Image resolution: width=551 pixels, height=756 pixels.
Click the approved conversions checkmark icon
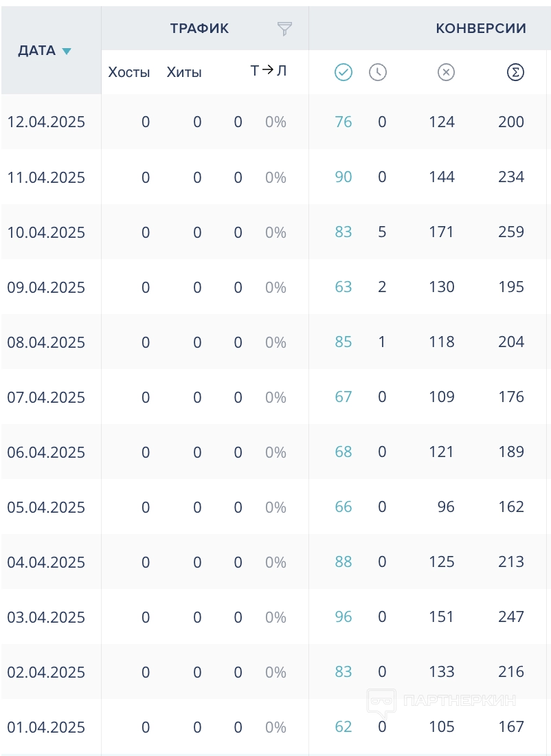(344, 72)
